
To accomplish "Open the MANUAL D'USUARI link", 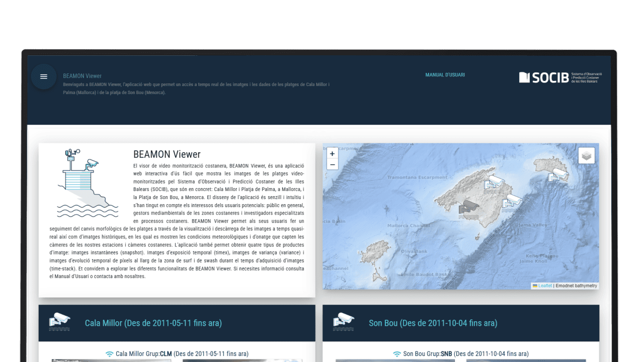I will [445, 75].
